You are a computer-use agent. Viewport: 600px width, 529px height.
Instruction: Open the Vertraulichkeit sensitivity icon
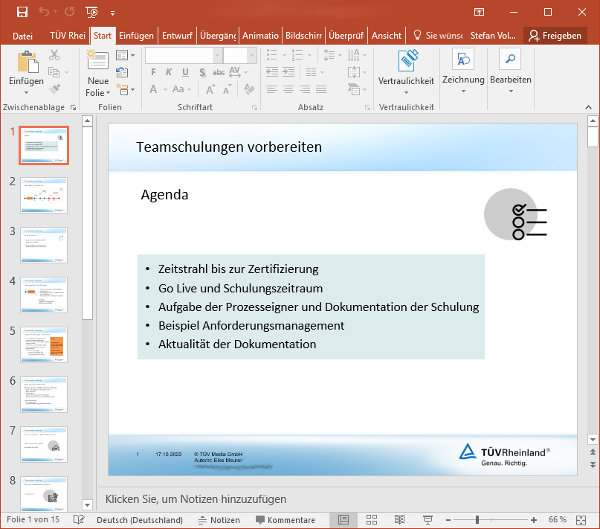pos(406,60)
